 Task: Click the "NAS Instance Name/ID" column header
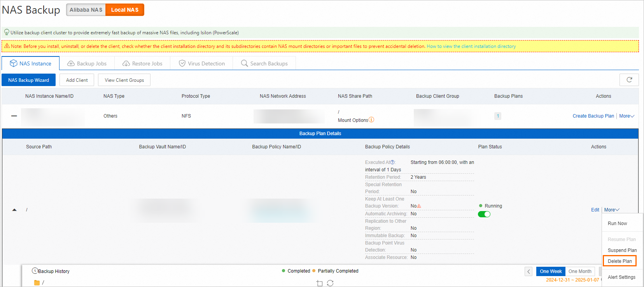49,96
